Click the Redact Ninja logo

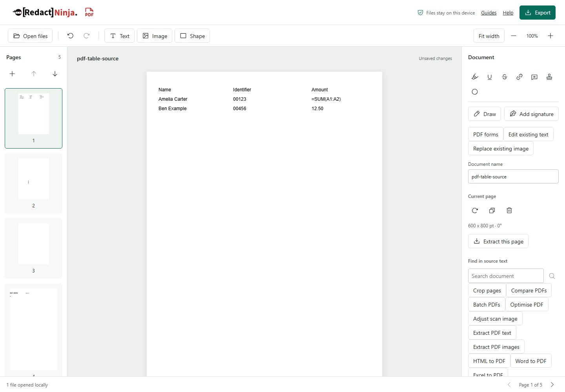[45, 13]
